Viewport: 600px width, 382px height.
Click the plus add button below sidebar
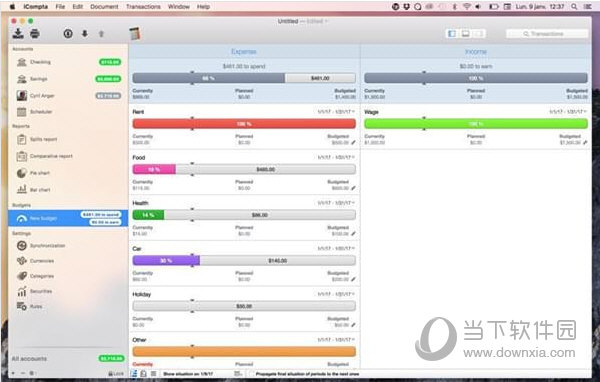pos(14,373)
